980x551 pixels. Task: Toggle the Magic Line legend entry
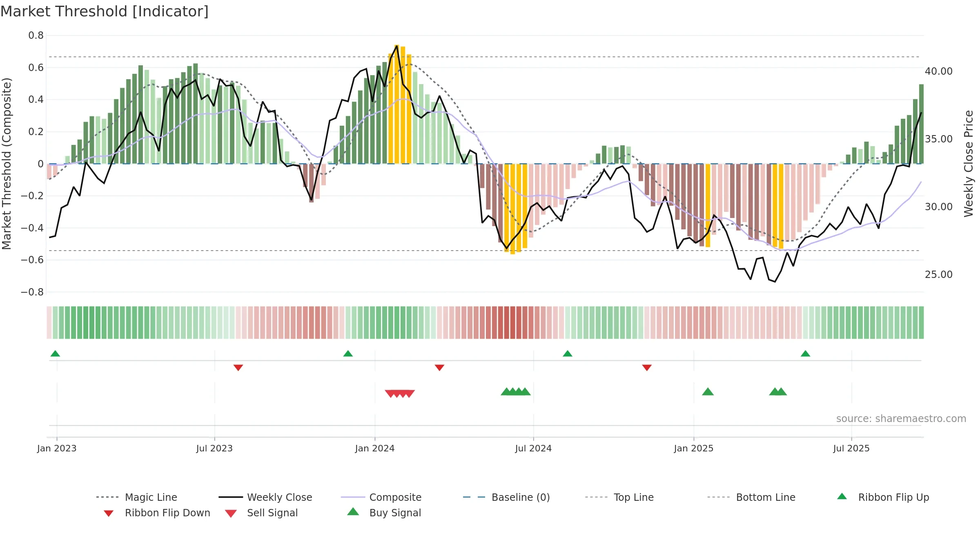pos(137,497)
